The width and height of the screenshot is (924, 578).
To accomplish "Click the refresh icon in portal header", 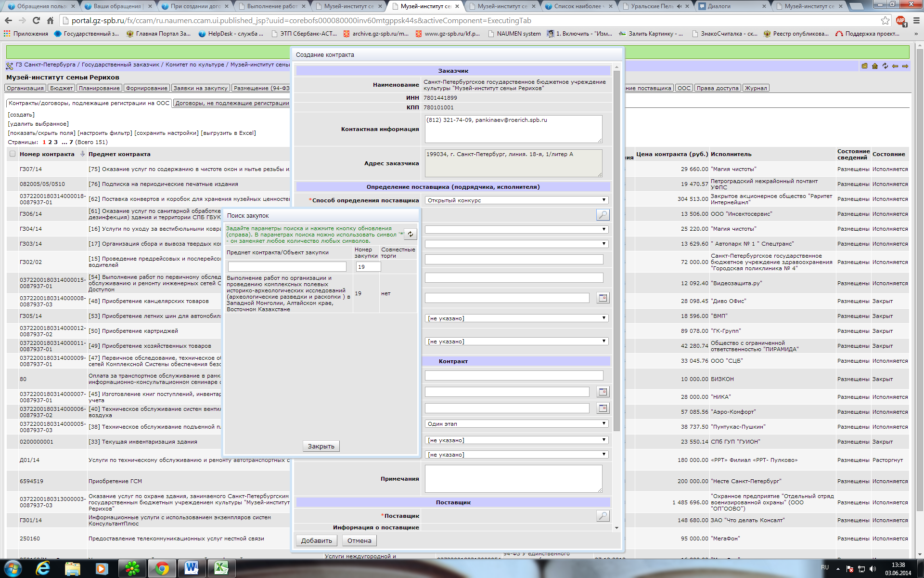I will pyautogui.click(x=885, y=66).
